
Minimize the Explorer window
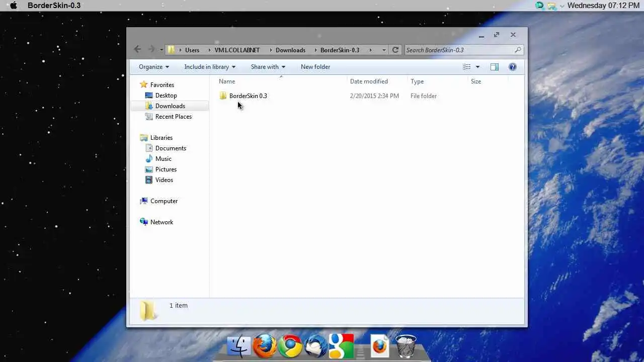click(481, 35)
